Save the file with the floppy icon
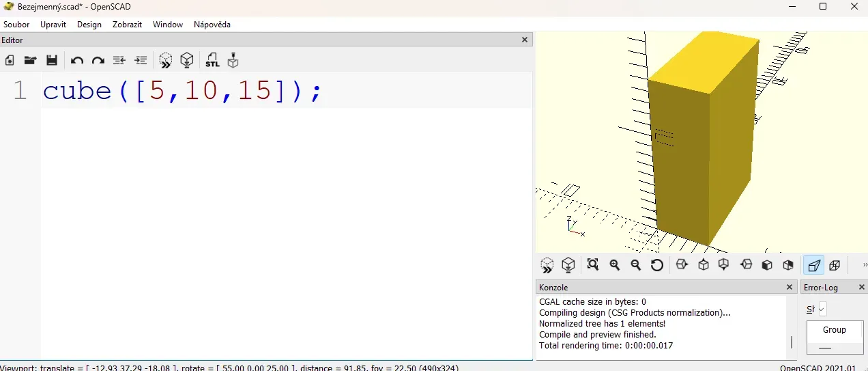 click(51, 60)
